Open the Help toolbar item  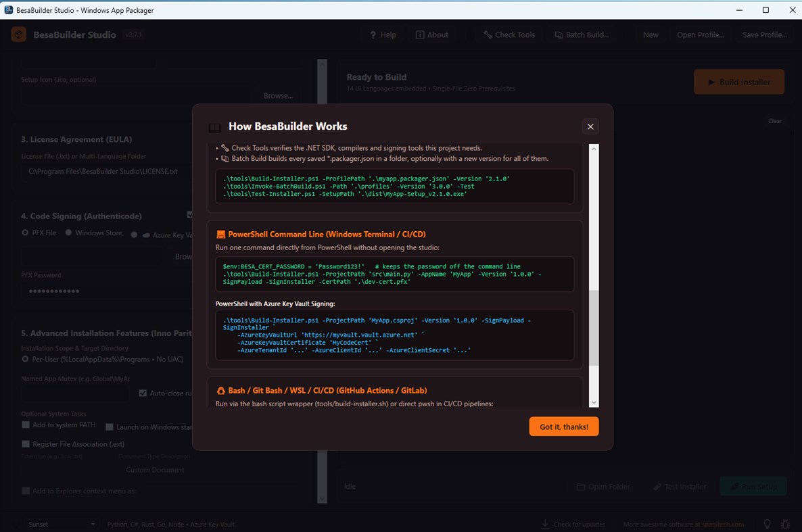click(x=383, y=34)
